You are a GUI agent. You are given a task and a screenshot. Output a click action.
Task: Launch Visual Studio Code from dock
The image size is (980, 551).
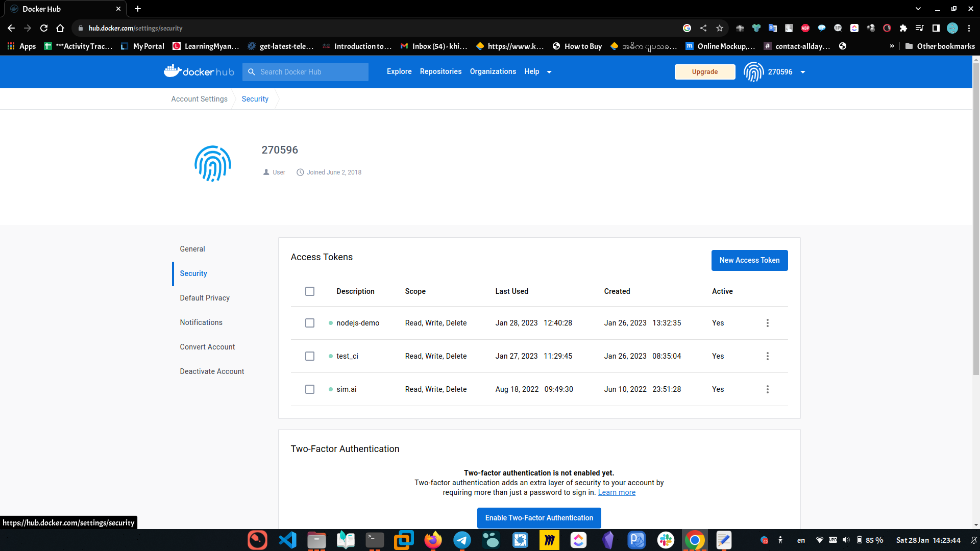point(287,540)
